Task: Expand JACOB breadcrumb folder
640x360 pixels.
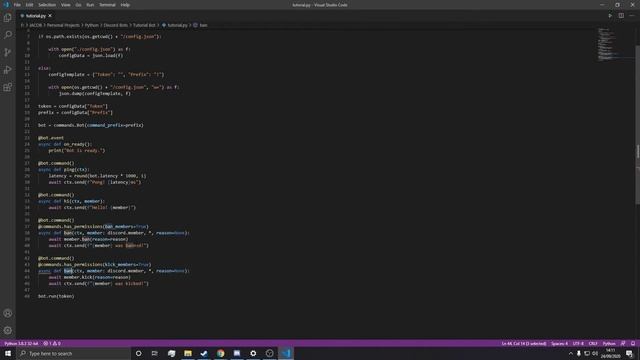Action: tap(36, 25)
